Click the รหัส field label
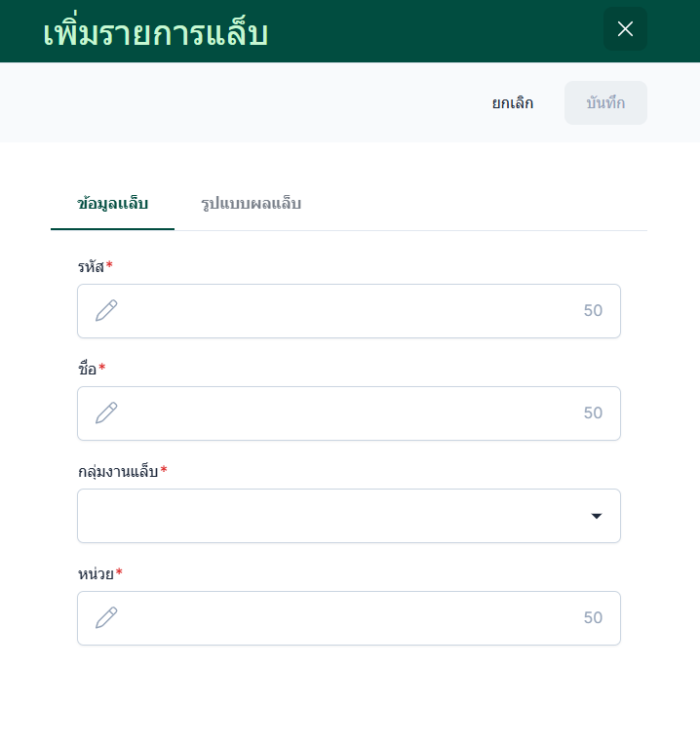The width and height of the screenshot is (700, 746). (91, 266)
